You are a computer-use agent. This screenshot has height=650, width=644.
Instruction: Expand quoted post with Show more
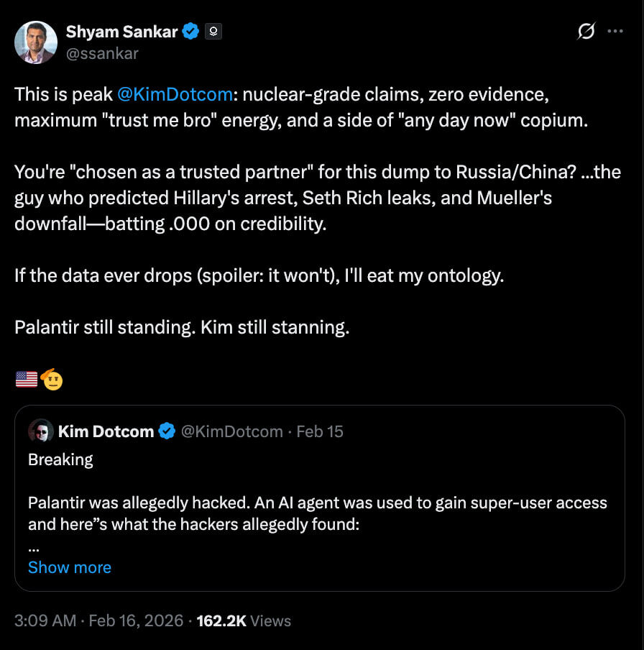pos(70,567)
